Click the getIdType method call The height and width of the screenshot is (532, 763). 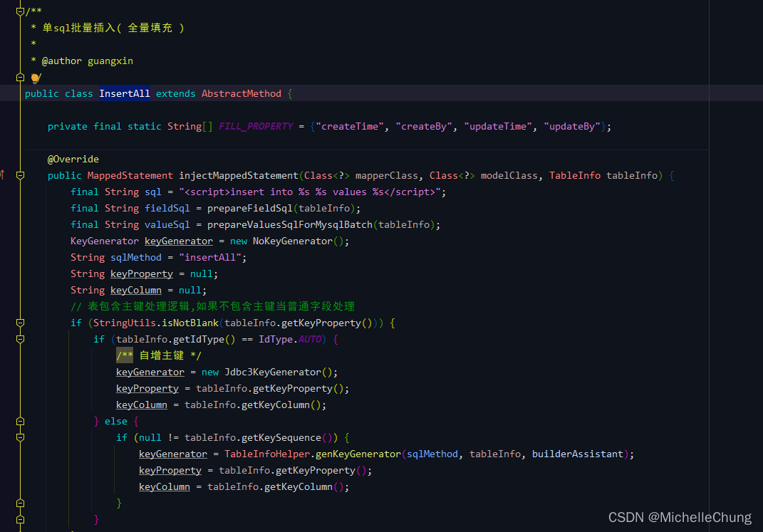(x=199, y=340)
